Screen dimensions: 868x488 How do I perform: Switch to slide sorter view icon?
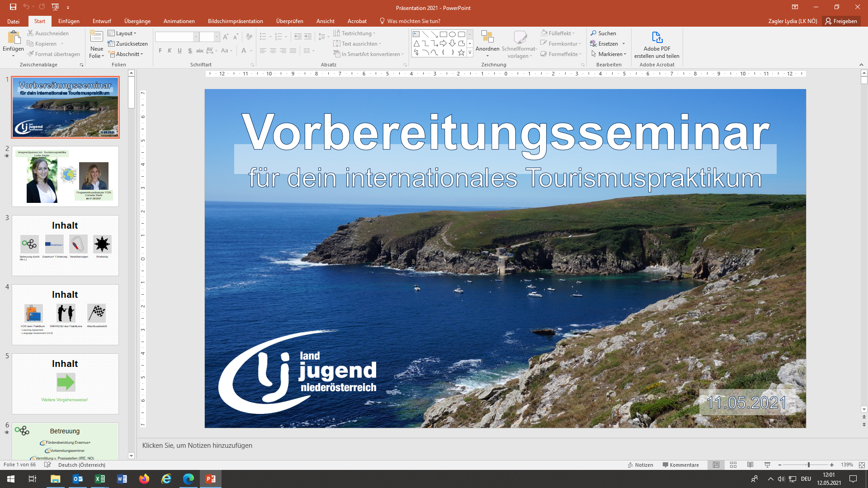tap(733, 465)
